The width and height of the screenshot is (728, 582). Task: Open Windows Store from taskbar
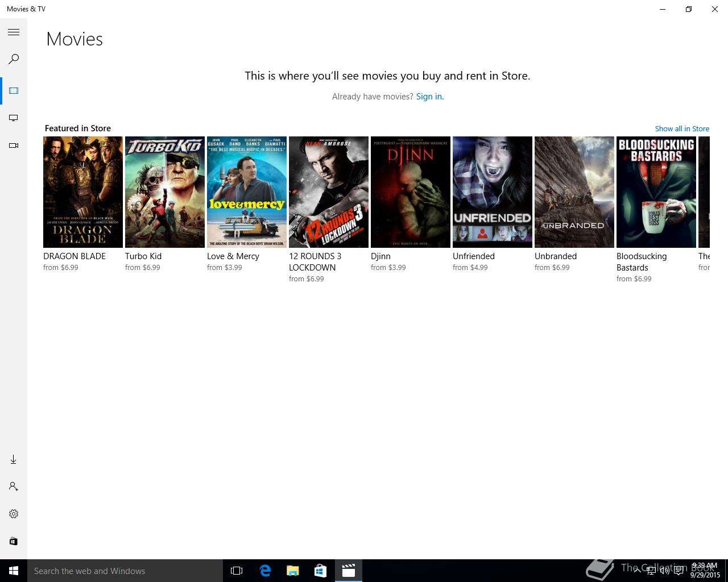(x=320, y=571)
